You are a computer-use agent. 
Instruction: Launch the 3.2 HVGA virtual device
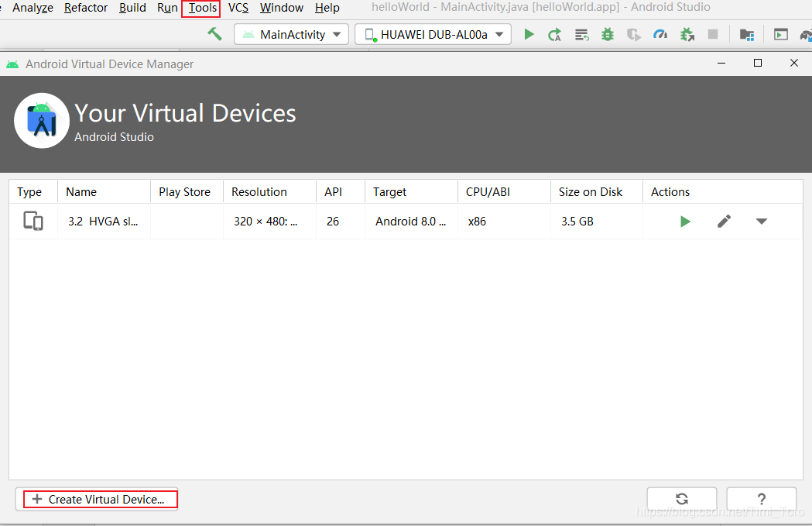685,222
